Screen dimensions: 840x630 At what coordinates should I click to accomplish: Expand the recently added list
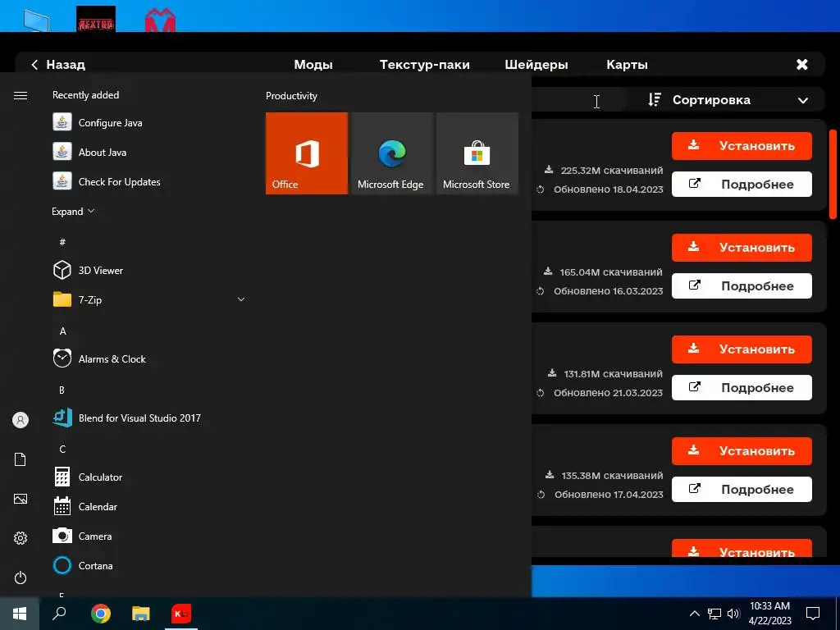click(73, 211)
